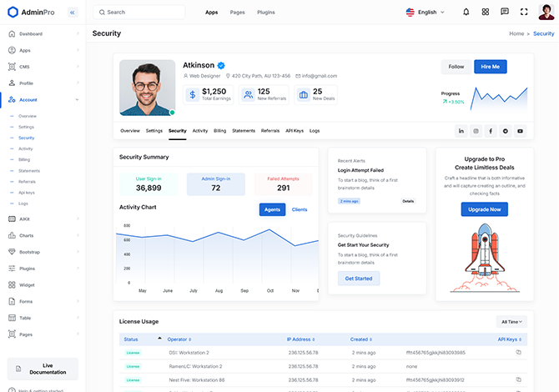Open the All Time filter dropdown
Image resolution: width=559 pixels, height=392 pixels.
511,321
